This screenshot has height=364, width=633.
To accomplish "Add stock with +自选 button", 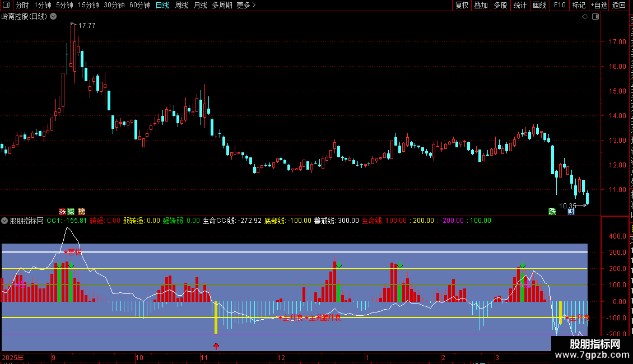I will click(x=599, y=5).
